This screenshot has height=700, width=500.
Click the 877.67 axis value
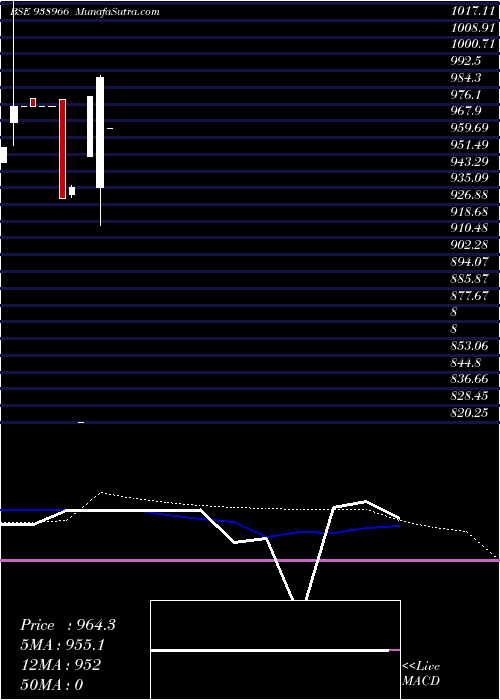click(x=470, y=296)
